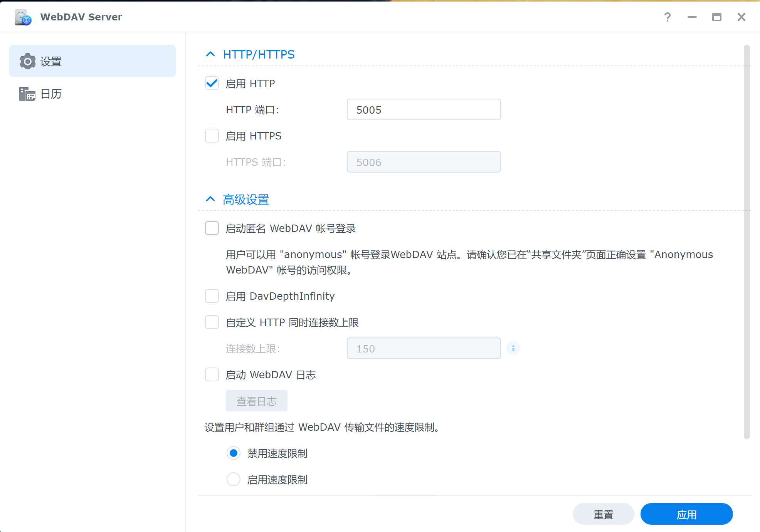Click the calendar icon beside 日历
This screenshot has width=760, height=532.
pos(27,94)
